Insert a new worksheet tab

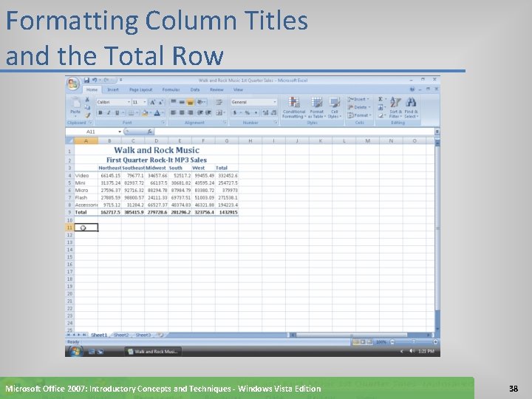(x=161, y=335)
